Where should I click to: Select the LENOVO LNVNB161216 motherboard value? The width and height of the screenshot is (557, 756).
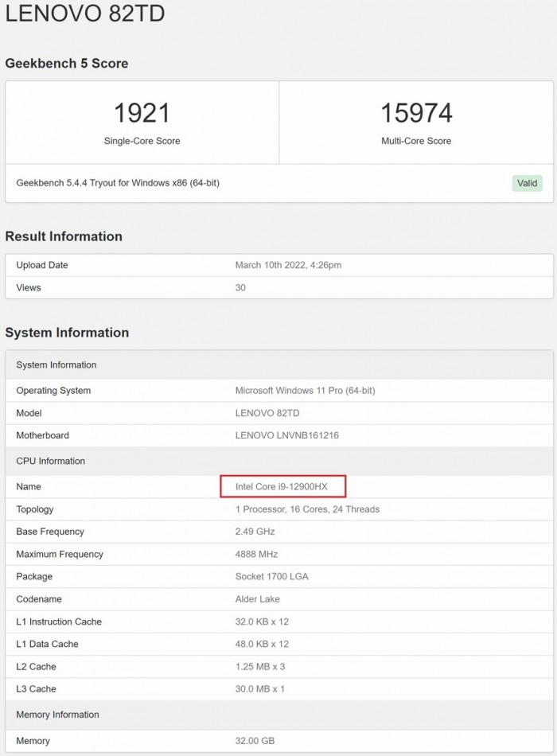tap(287, 435)
